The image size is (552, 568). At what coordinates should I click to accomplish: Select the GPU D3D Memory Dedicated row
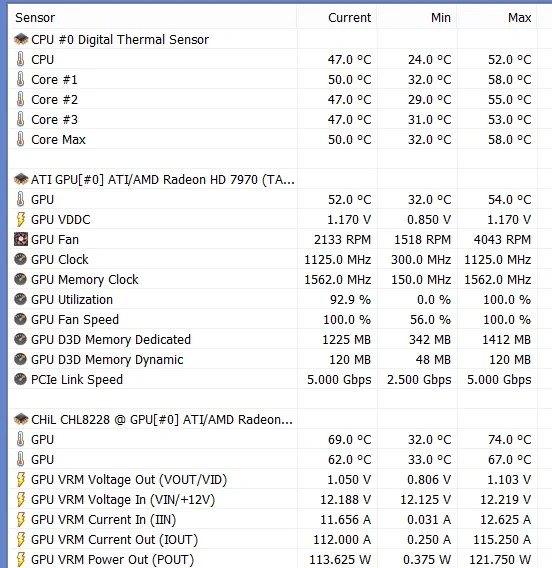coord(273,339)
